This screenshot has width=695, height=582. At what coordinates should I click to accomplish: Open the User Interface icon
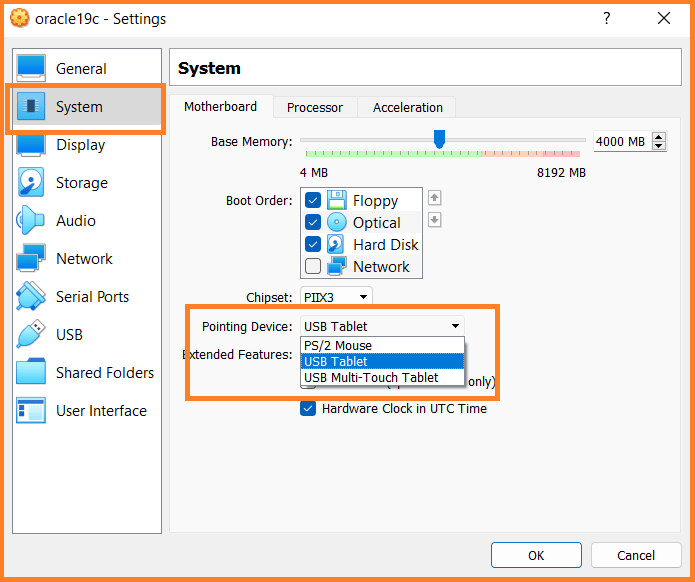tap(30, 410)
